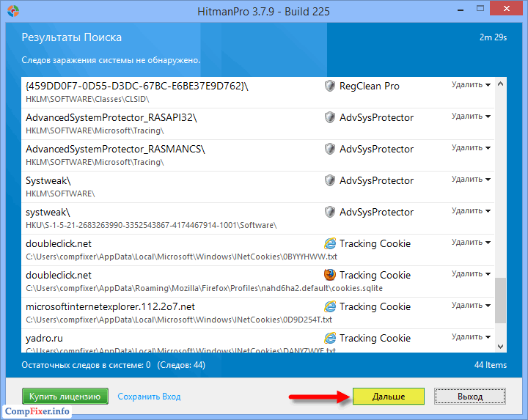
Task: Click the green Купить лицензию button
Action: pos(65,396)
